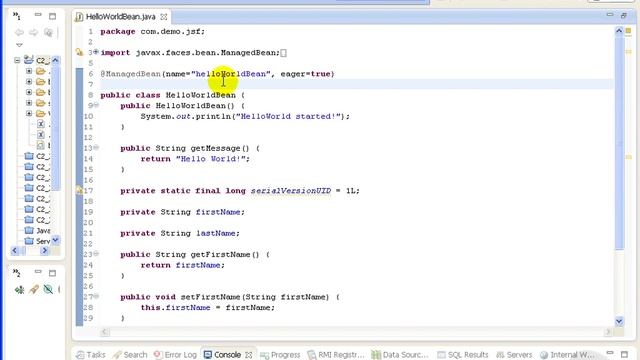The image size is (640, 360).
Task: Open the Servers tab
Action: [513, 355]
